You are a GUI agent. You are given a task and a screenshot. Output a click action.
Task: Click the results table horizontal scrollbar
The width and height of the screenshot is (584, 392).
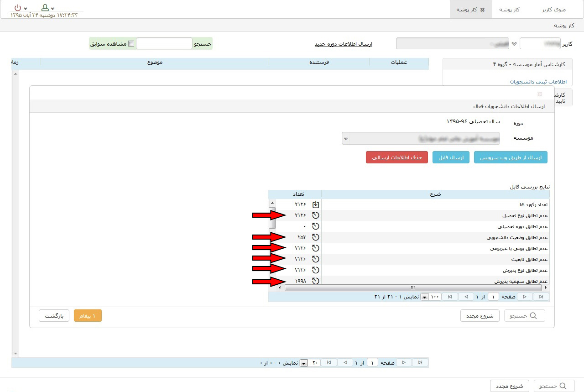tap(412, 288)
